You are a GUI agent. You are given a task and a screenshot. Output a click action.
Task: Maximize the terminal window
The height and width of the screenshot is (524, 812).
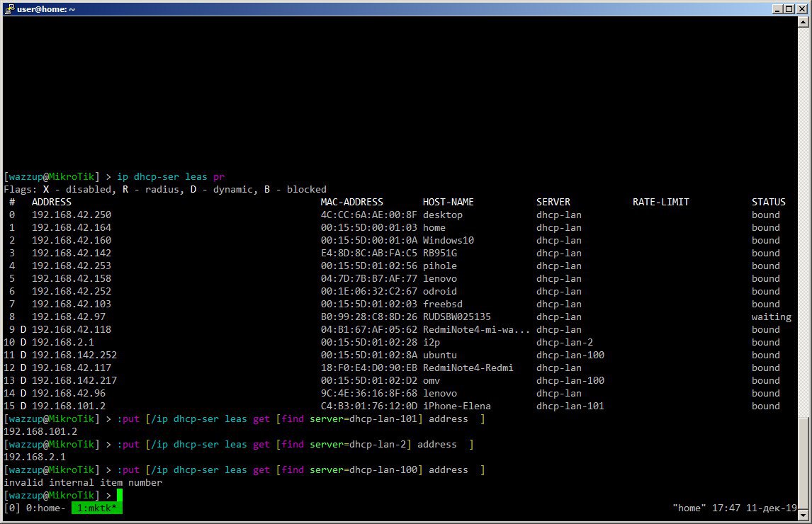tap(789, 8)
